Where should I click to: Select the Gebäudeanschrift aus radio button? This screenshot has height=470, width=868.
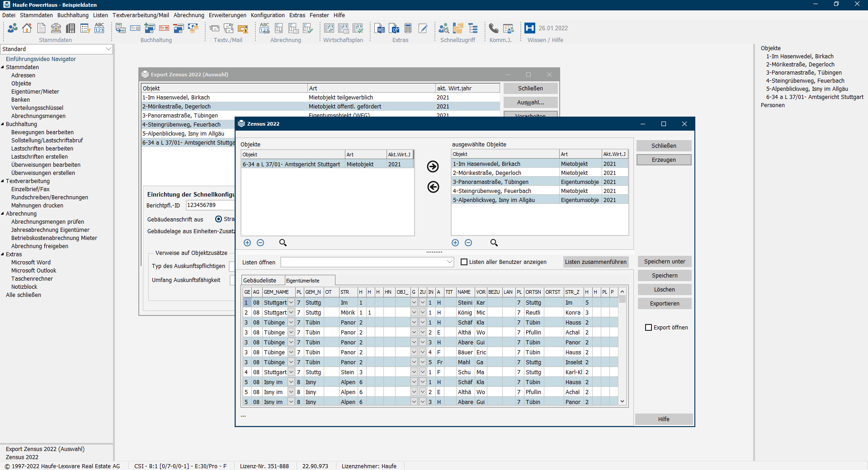click(219, 219)
